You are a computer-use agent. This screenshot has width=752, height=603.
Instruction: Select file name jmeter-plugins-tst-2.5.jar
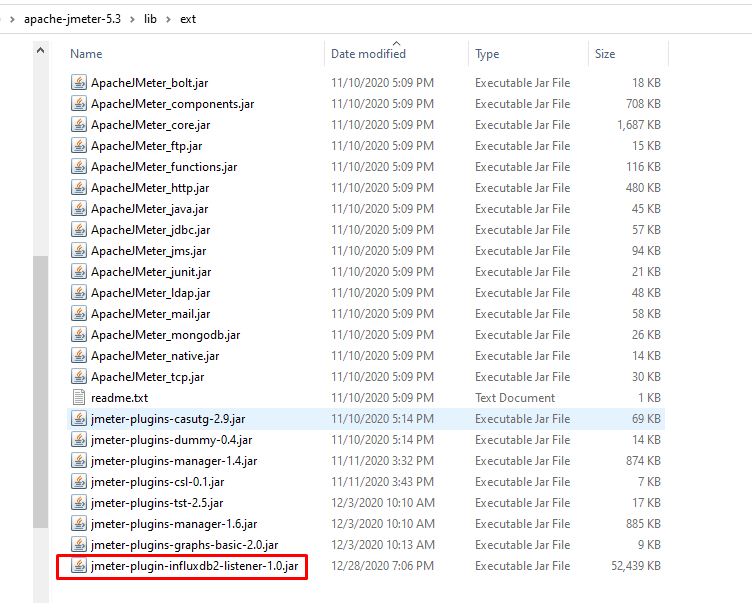click(x=157, y=503)
